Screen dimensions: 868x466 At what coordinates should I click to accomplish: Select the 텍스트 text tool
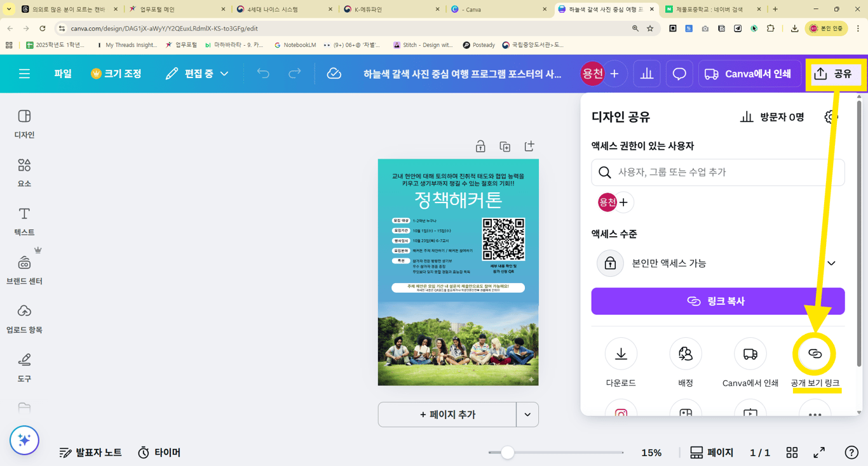click(x=24, y=222)
